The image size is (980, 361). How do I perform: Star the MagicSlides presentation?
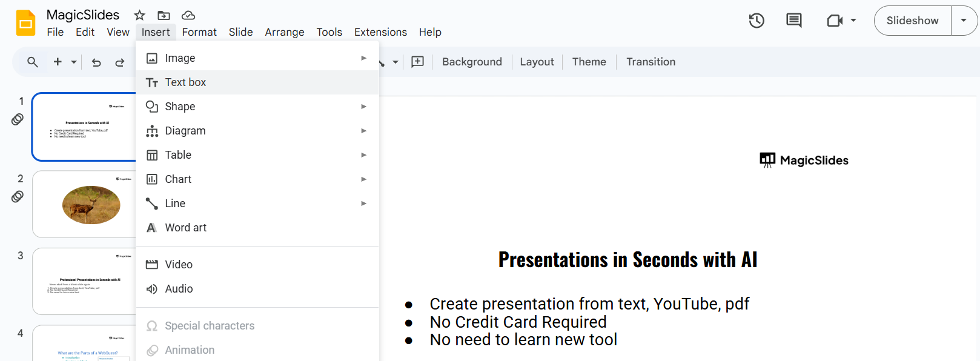pos(139,15)
